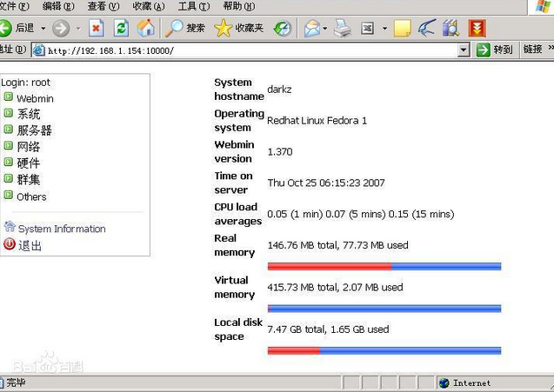Open the Back button history dropdown arrow

(x=43, y=29)
